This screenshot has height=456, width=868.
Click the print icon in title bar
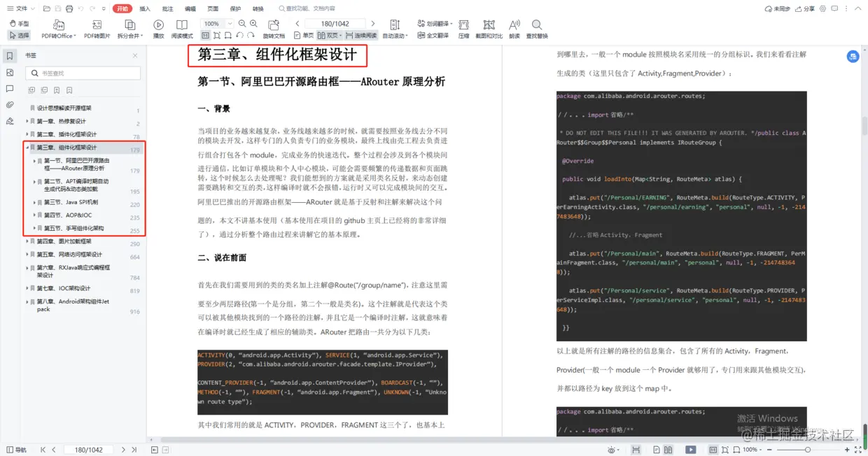coord(69,8)
